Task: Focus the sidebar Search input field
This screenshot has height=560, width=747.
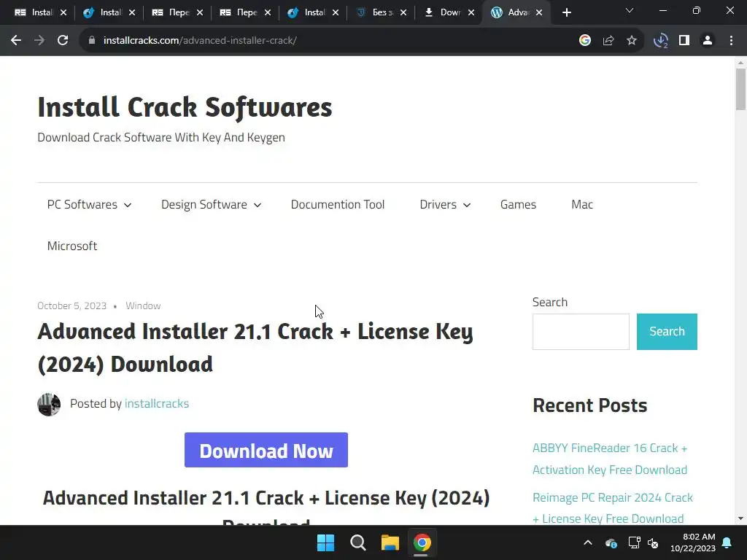Action: click(581, 332)
